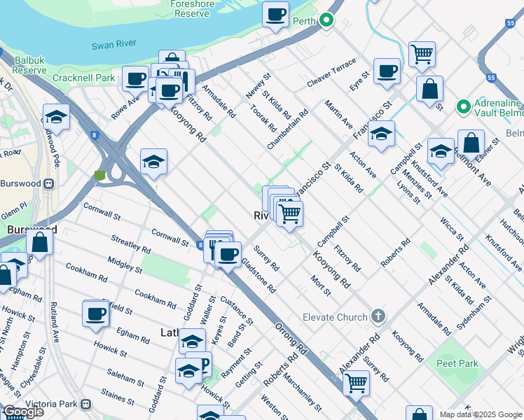This screenshot has height=420, width=524.
Task: Select the upper Route 55 shield
Action: [510, 22]
